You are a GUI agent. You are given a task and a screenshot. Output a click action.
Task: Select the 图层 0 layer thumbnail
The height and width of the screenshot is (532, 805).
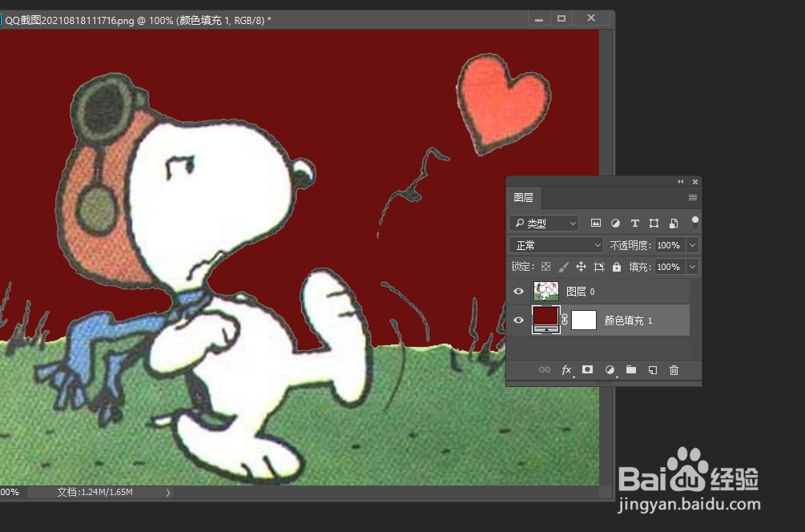pyautogui.click(x=545, y=291)
